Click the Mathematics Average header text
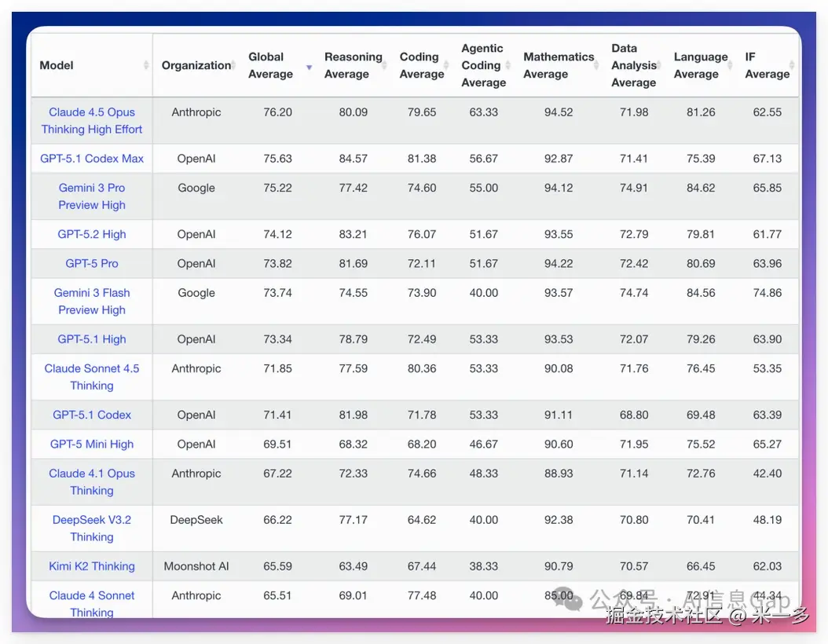 click(559, 65)
